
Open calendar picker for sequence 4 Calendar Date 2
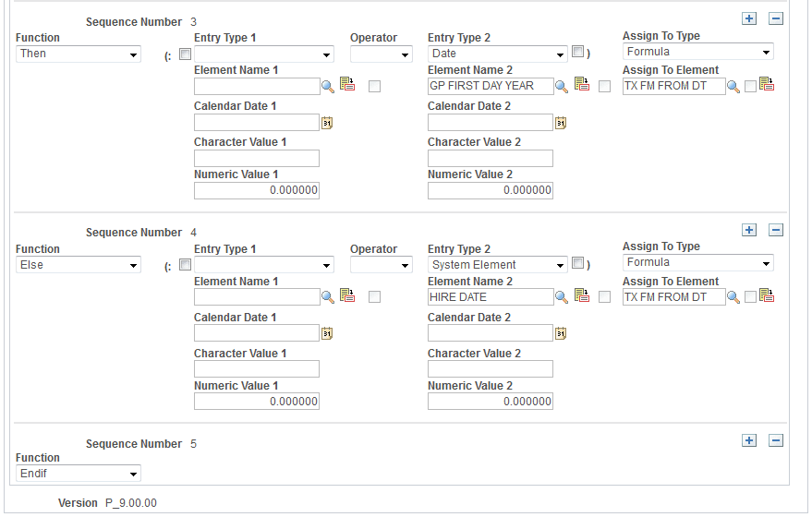[x=561, y=333]
